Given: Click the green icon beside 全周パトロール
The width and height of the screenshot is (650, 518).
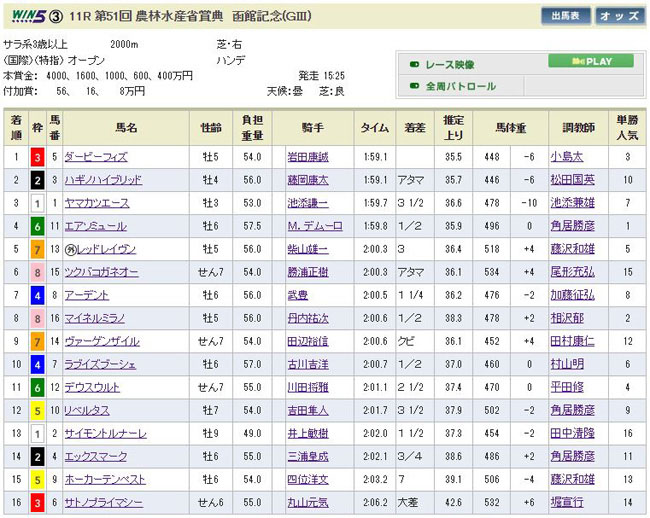Looking at the screenshot, I should [x=415, y=86].
